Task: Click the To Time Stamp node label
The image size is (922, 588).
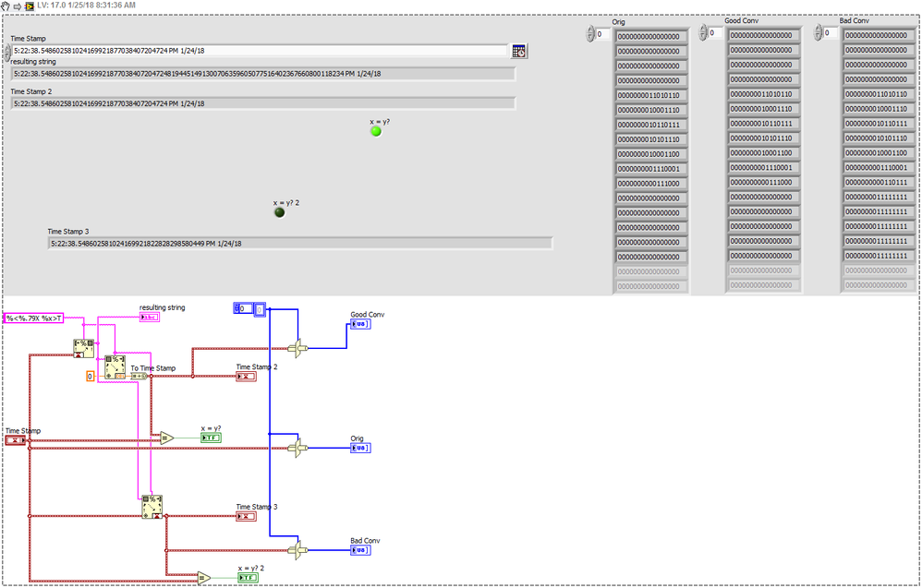Action: coord(152,368)
